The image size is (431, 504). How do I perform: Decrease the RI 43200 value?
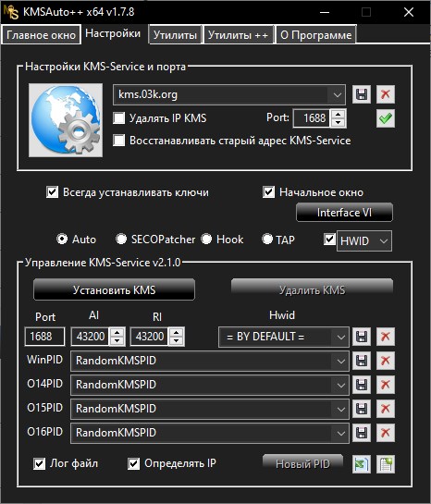point(176,340)
